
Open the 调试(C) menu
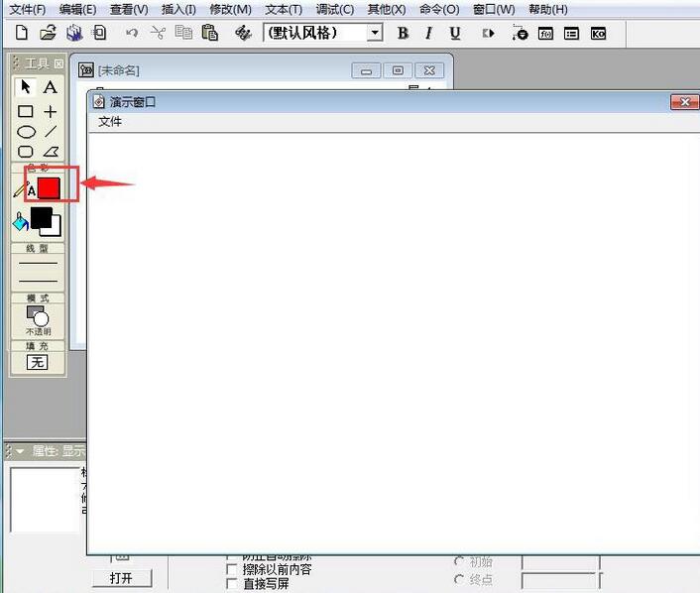point(335,9)
